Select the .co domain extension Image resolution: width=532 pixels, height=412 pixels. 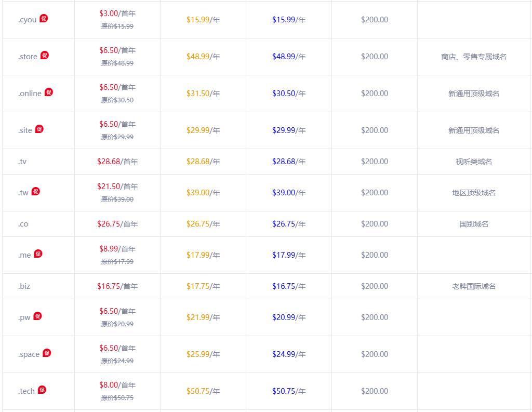click(x=23, y=224)
